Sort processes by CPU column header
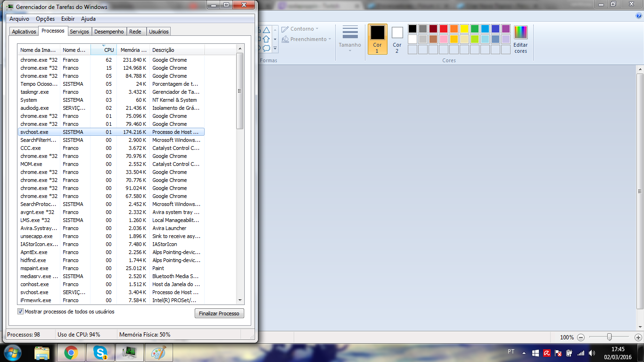Viewport: 644px width, 362px height. (104, 49)
